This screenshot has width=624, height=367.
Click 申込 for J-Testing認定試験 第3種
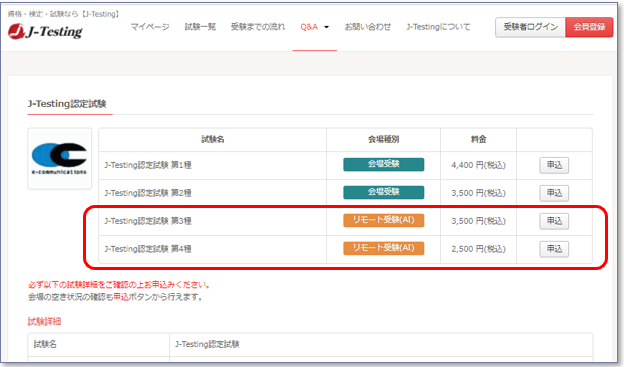pyautogui.click(x=554, y=221)
